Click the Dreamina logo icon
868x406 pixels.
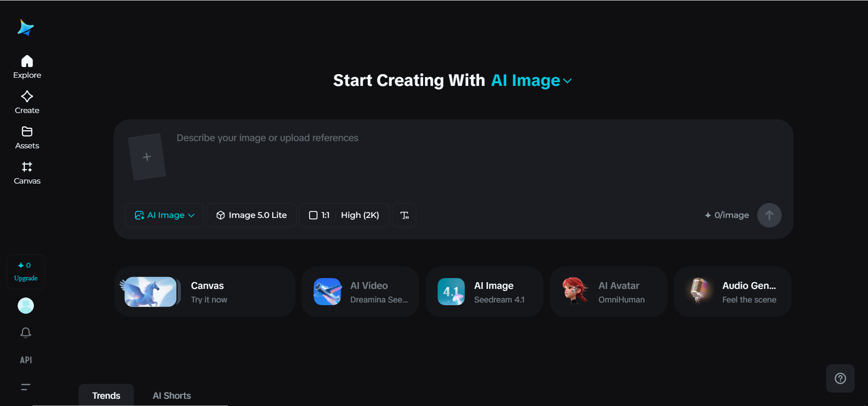pyautogui.click(x=26, y=28)
